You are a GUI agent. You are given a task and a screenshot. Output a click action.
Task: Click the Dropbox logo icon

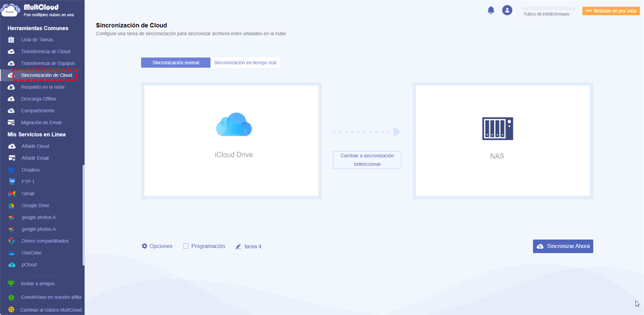point(11,170)
